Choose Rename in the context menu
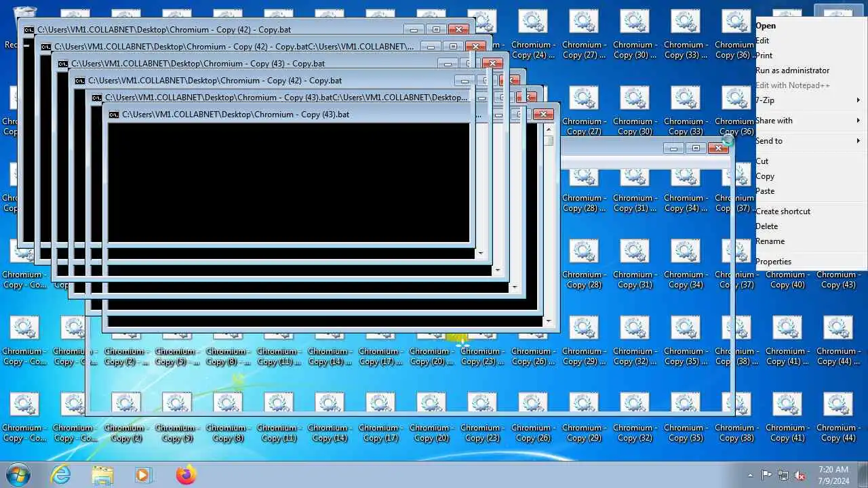Viewport: 868px width, 488px height. click(x=810, y=241)
